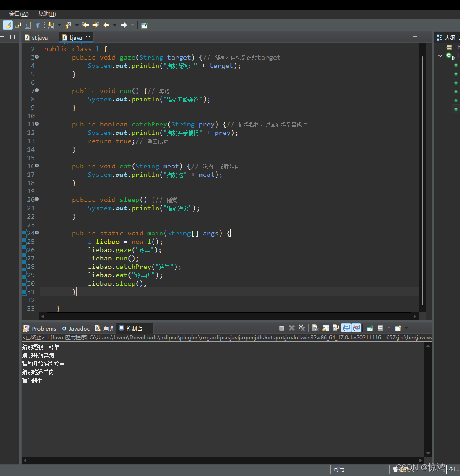The height and width of the screenshot is (476, 460).
Task: Open the 窗口(W) menu
Action: (19, 14)
